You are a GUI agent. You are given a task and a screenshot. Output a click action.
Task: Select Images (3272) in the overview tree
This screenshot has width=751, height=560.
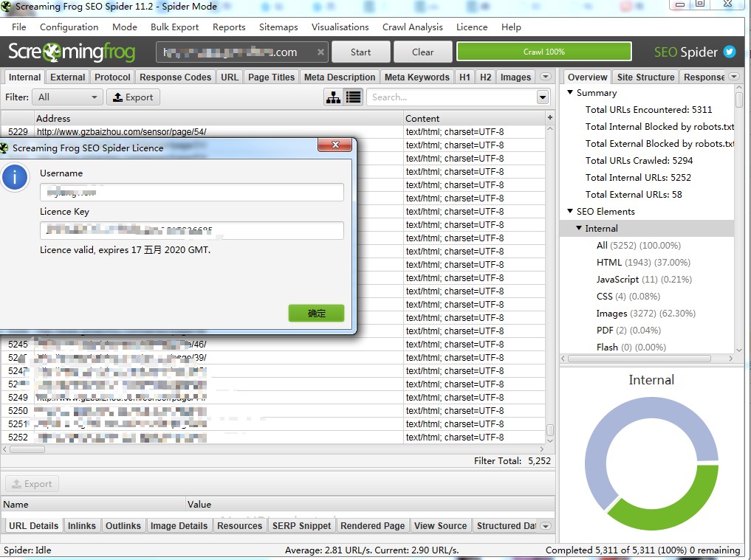coord(645,313)
